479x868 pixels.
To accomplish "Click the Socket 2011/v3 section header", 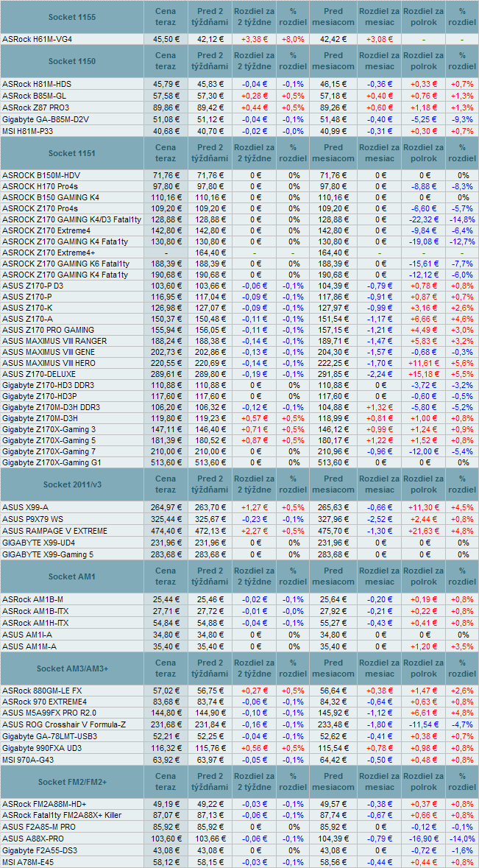I will pos(72,484).
